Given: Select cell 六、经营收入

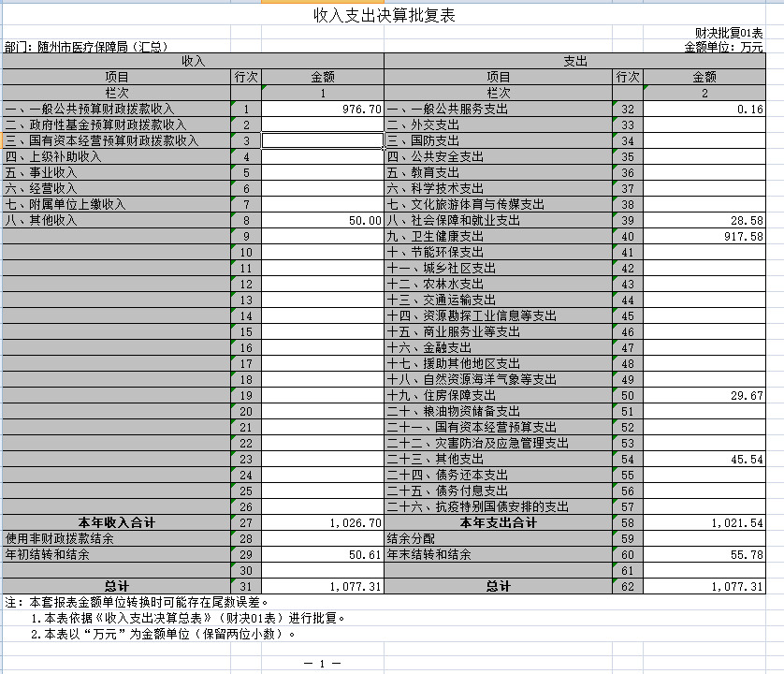Looking at the screenshot, I should pos(117,189).
